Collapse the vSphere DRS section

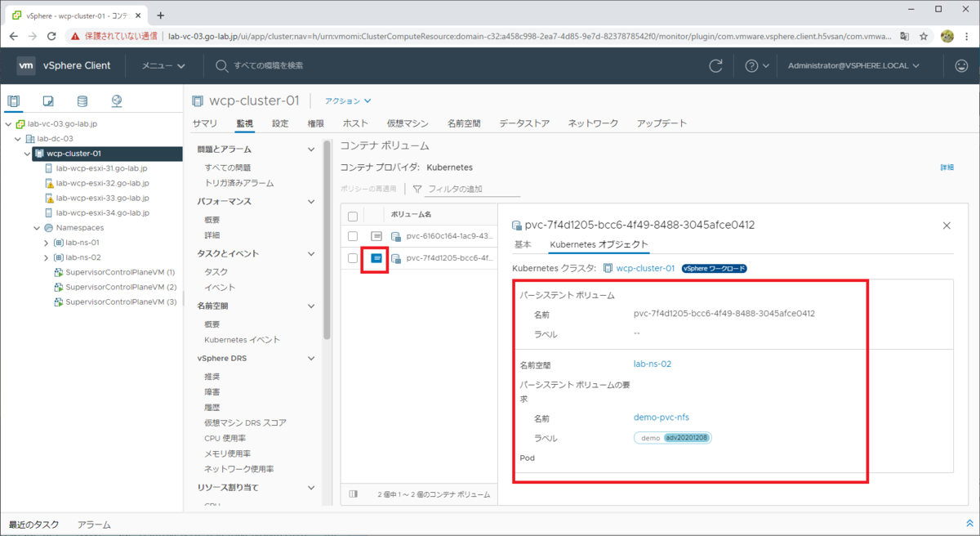[310, 358]
